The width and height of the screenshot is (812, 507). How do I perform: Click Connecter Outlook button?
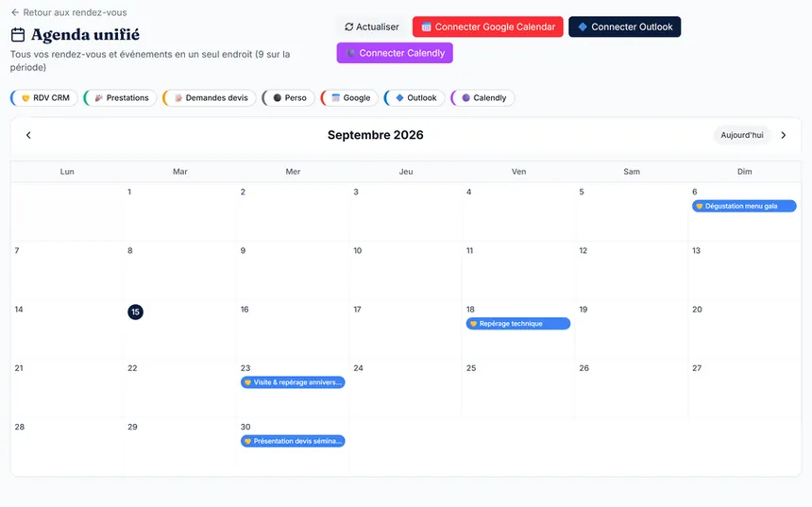point(625,27)
